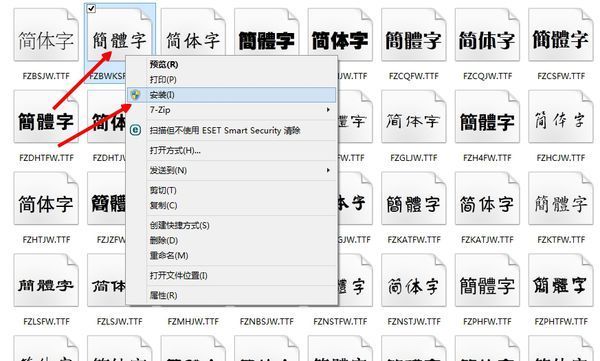
Task: Click the FZCQJW.TTF font file icon
Action: (x=487, y=35)
